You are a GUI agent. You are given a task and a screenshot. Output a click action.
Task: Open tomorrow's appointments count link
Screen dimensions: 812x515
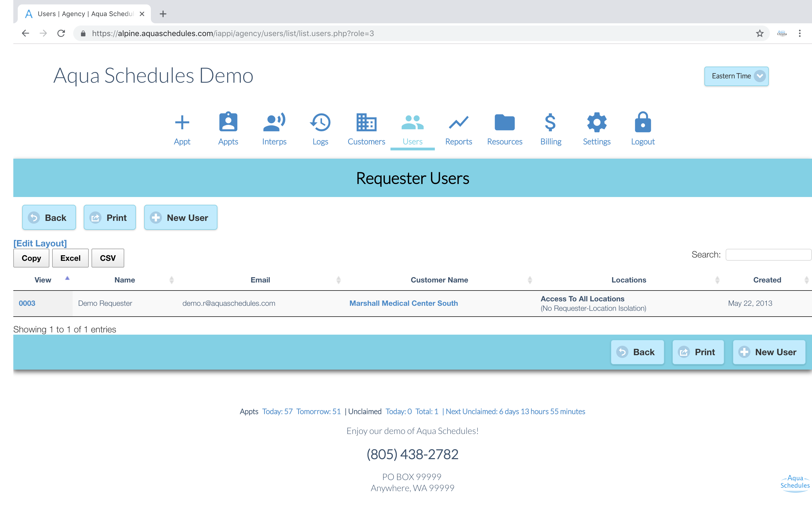pyautogui.click(x=318, y=412)
